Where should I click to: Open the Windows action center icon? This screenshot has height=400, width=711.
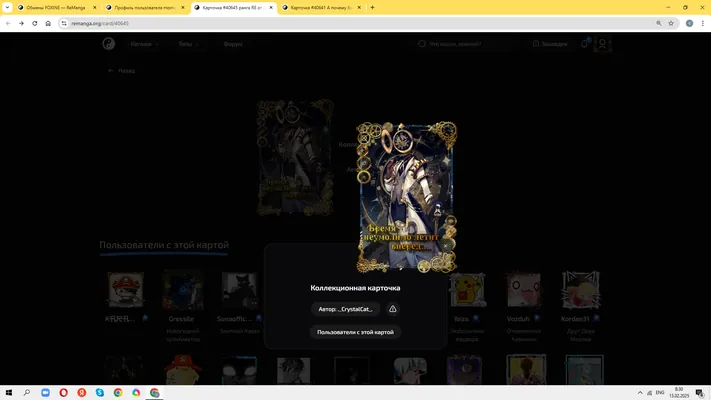[x=700, y=393]
